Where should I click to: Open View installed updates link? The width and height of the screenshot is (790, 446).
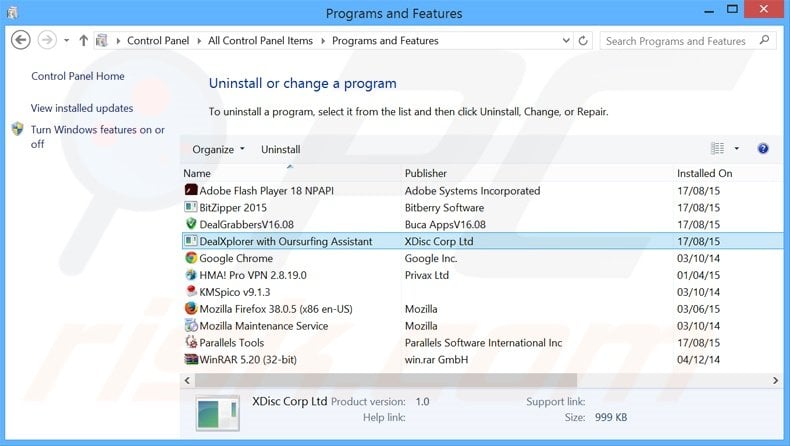[x=82, y=108]
